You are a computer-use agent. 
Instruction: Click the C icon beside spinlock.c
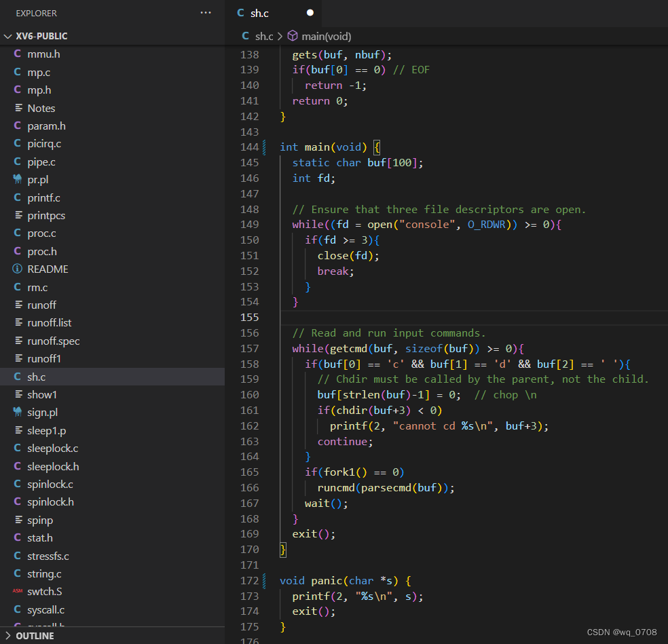tap(17, 484)
